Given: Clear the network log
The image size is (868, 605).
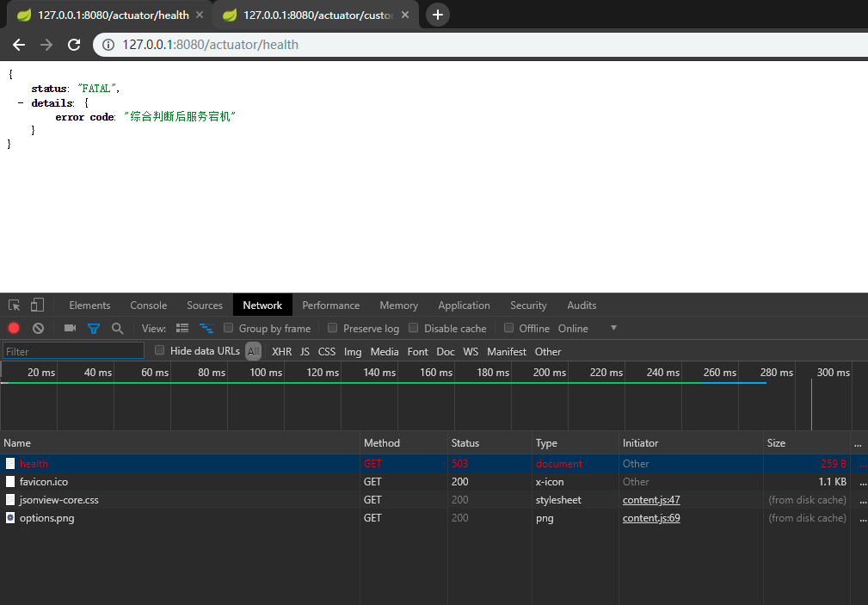Looking at the screenshot, I should point(38,328).
